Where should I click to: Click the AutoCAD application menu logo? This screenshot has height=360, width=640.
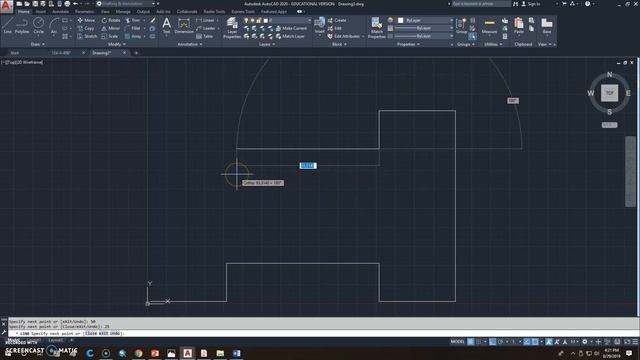(x=6, y=6)
